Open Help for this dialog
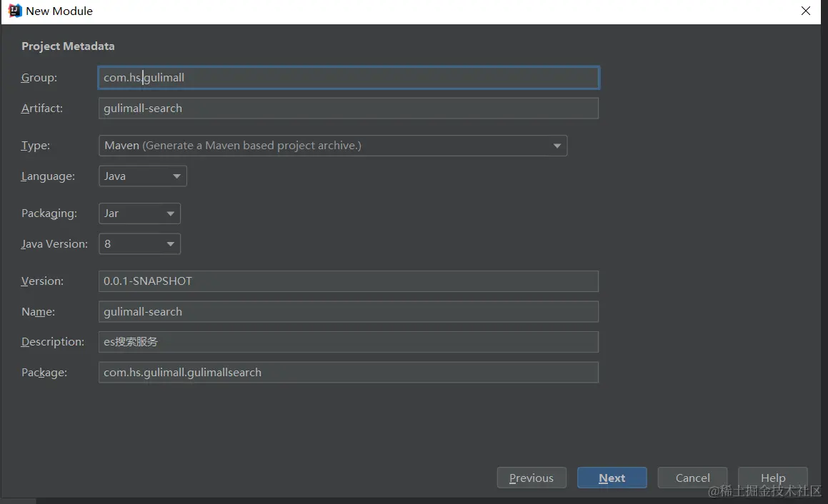The width and height of the screenshot is (828, 504). point(772,478)
